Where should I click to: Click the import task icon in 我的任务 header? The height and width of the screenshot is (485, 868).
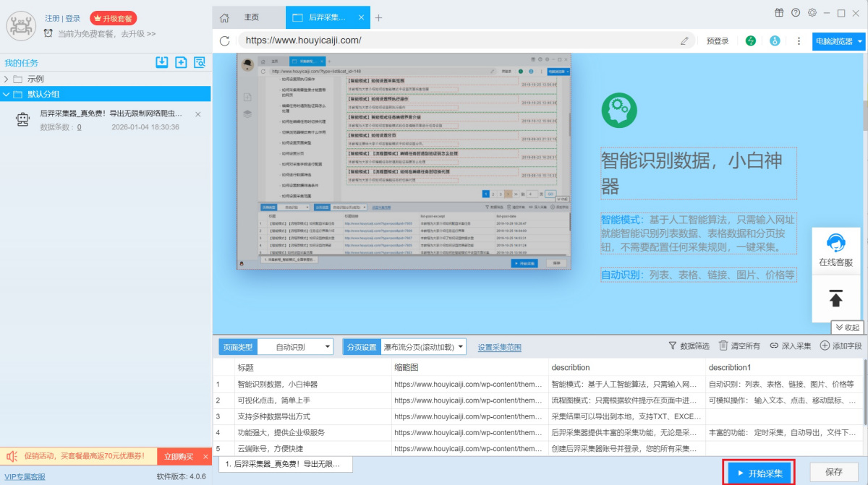tap(162, 62)
